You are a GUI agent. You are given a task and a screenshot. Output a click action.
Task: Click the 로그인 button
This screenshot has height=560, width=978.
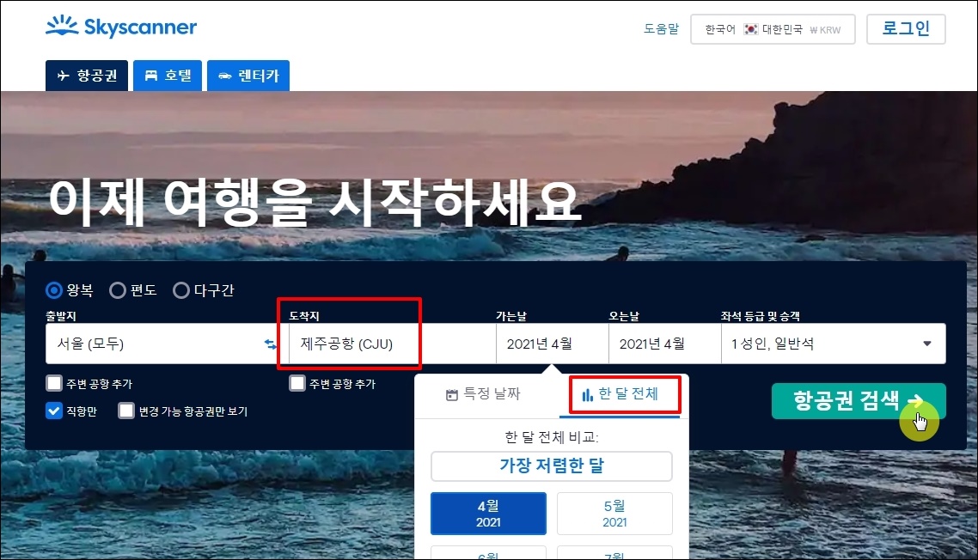pyautogui.click(x=906, y=28)
